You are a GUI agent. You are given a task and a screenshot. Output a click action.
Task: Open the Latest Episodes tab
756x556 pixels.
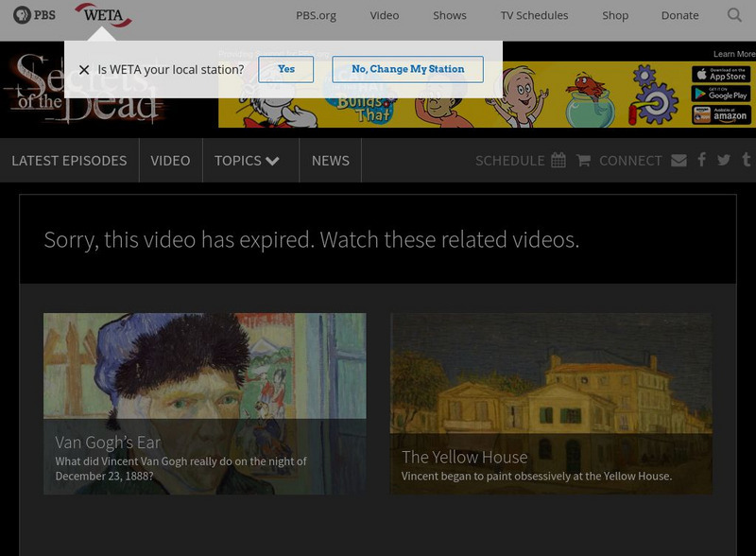69,160
